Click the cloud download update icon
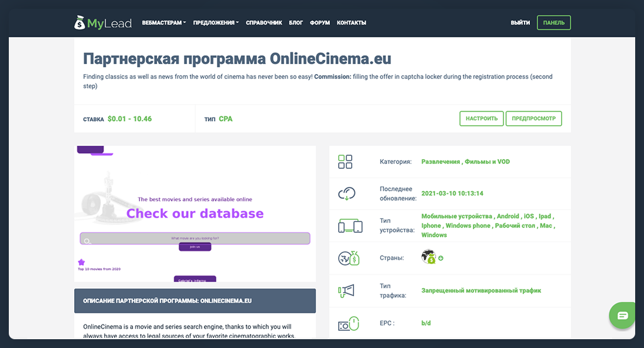644x348 pixels. point(346,193)
